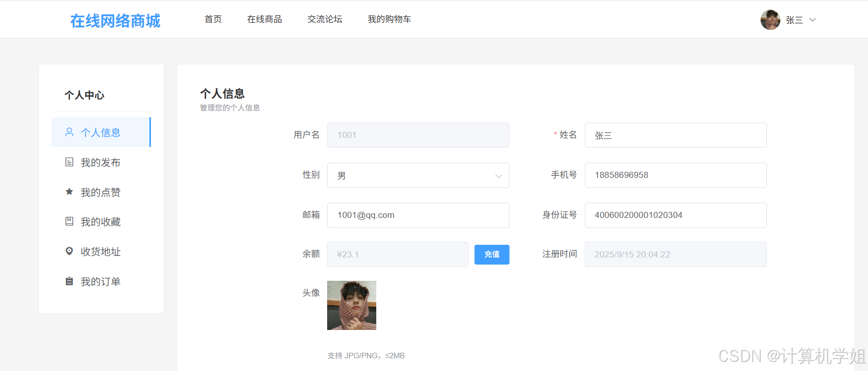The height and width of the screenshot is (371, 868).
Task: Click the 手机号 field label
Action: pyautogui.click(x=564, y=175)
